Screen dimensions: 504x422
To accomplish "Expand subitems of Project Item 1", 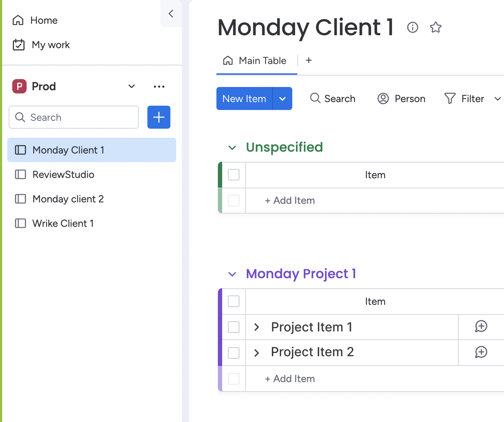I will [x=257, y=327].
